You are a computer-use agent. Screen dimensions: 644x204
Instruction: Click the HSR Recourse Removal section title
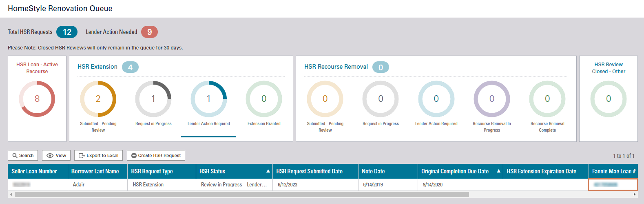(336, 67)
